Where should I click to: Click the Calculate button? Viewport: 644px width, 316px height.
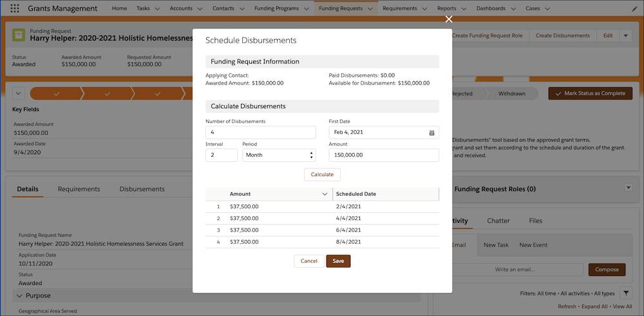322,175
